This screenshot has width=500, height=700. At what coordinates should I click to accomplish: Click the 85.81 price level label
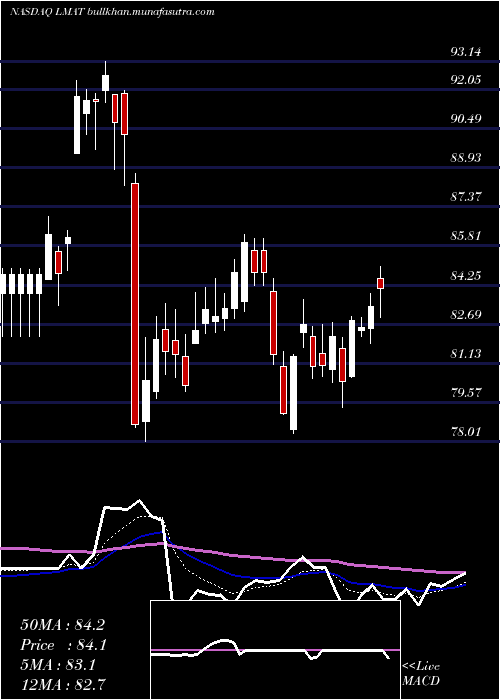click(x=466, y=236)
